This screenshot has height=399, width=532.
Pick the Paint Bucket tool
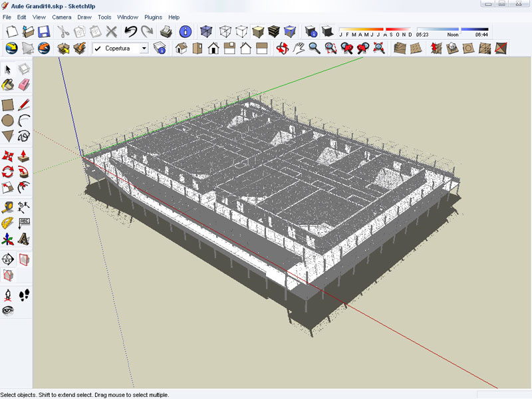pos(8,85)
